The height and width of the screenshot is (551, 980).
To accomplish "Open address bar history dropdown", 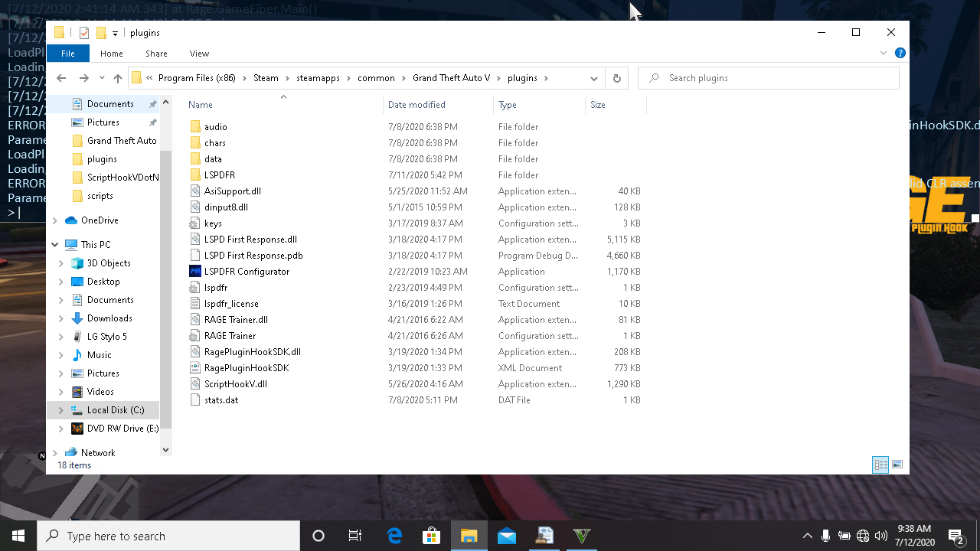I will pos(593,78).
